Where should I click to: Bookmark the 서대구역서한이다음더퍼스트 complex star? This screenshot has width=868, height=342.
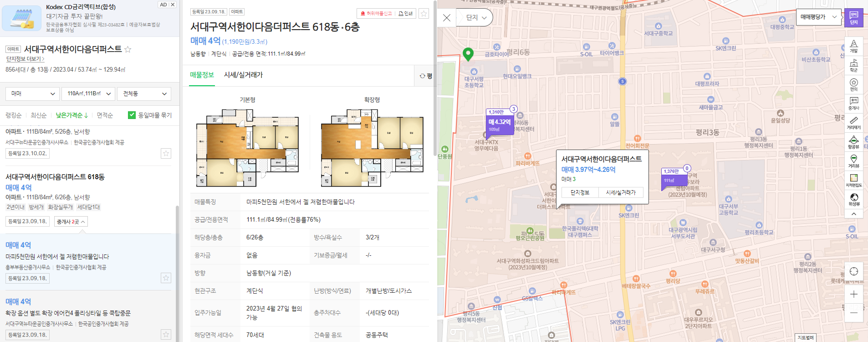128,49
